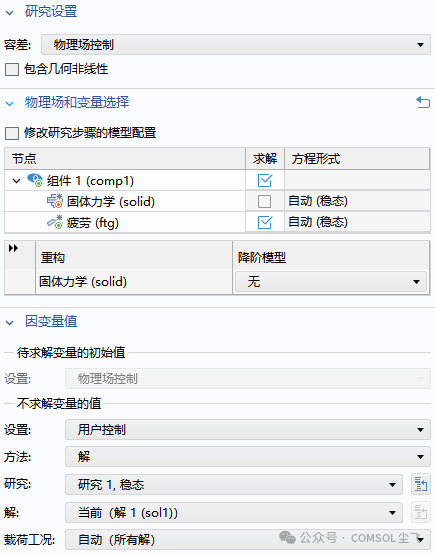Collapse the 组件 1 (comp1) tree node
435x555 pixels.
pyautogui.click(x=16, y=181)
